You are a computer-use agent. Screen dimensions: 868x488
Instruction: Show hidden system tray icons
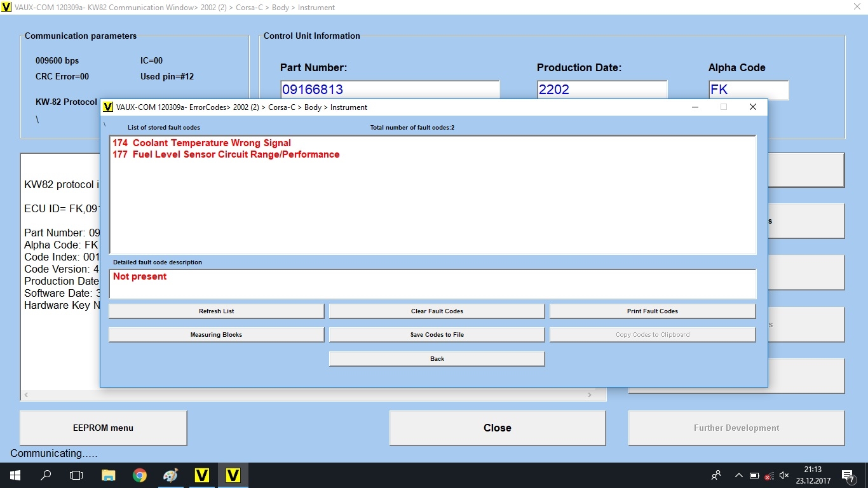point(738,475)
